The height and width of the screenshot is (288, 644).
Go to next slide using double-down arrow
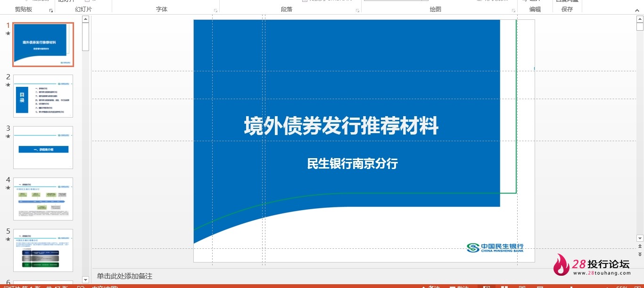tap(640, 254)
